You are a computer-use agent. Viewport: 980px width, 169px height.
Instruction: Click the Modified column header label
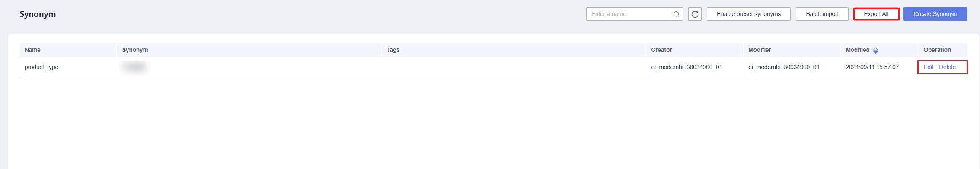click(858, 50)
